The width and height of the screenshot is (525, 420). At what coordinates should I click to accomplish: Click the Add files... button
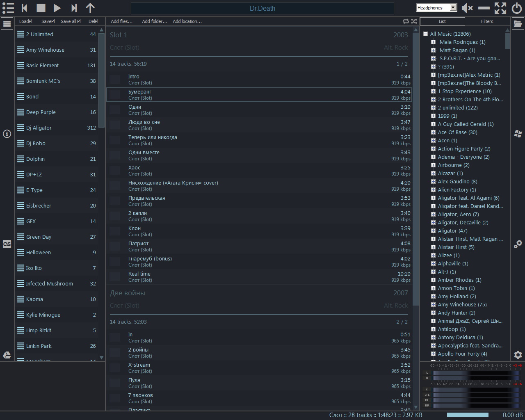point(121,21)
